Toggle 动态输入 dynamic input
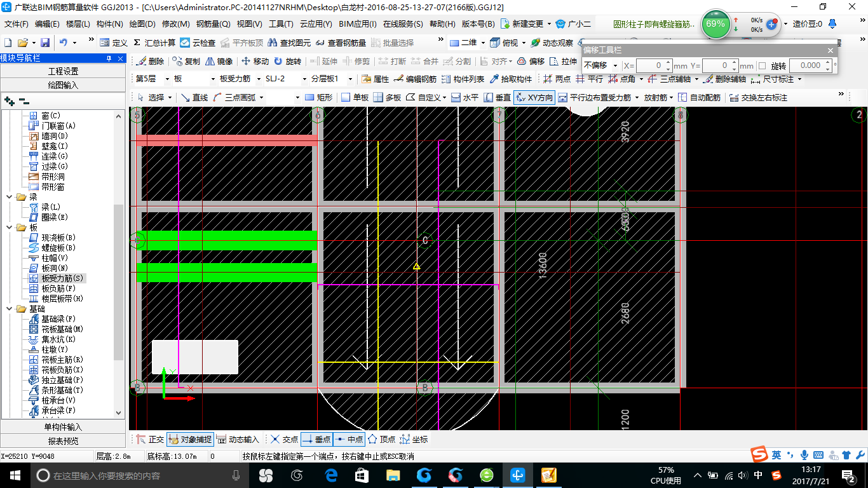 (238, 439)
